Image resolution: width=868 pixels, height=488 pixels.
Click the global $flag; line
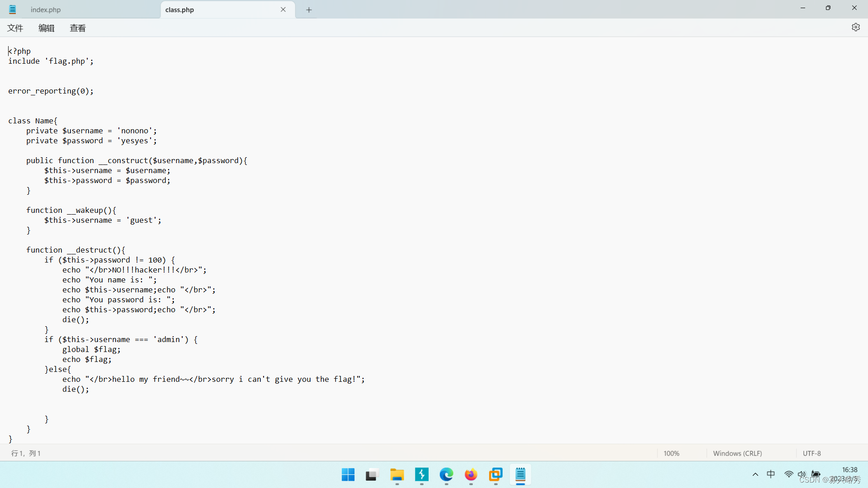tap(91, 349)
